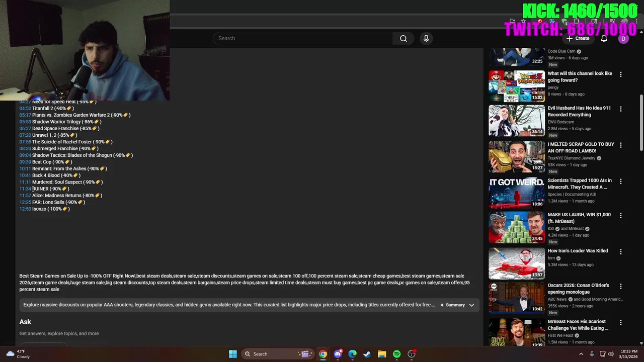Open Chrome extensions puzzle icon
The image size is (644, 362).
click(576, 21)
